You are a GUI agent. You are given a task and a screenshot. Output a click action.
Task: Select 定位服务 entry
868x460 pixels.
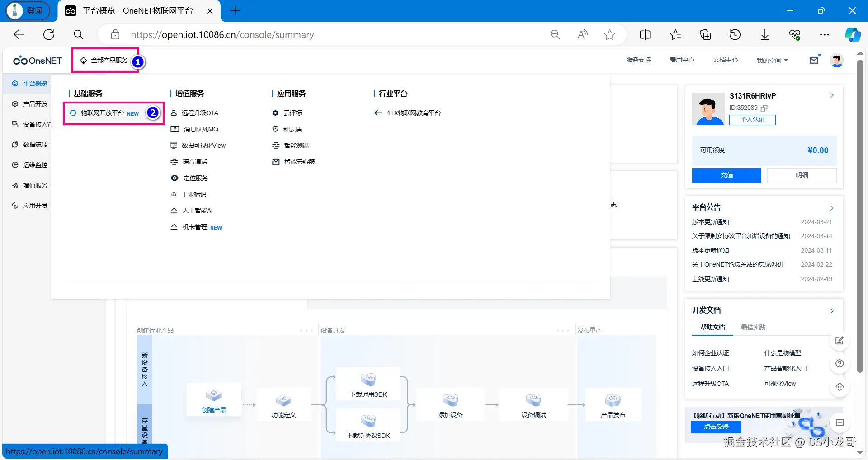coord(189,178)
